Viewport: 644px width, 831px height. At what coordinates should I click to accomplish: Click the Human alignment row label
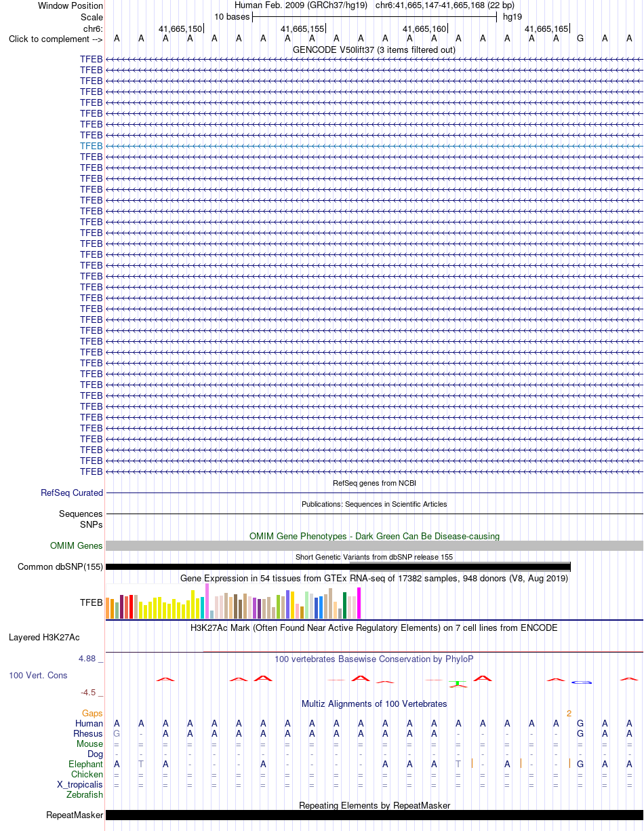tap(89, 724)
